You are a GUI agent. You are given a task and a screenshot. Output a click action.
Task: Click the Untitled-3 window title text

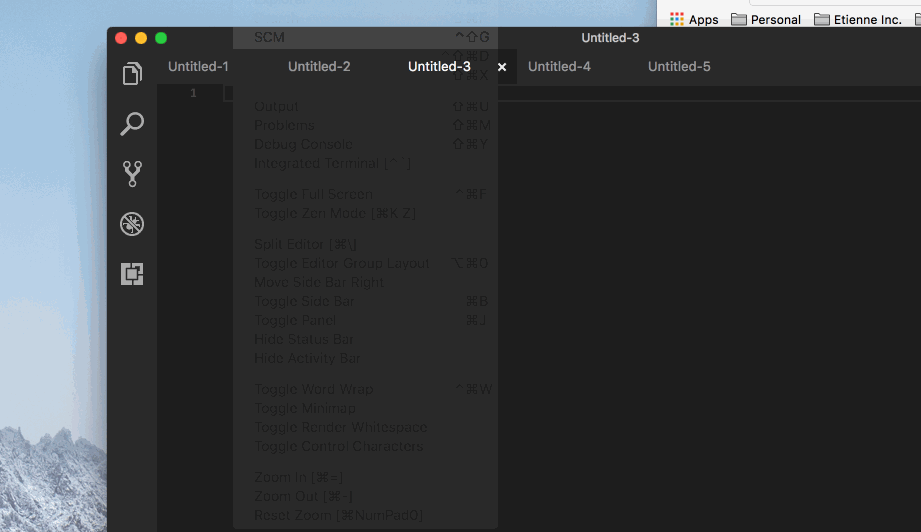[x=610, y=38]
